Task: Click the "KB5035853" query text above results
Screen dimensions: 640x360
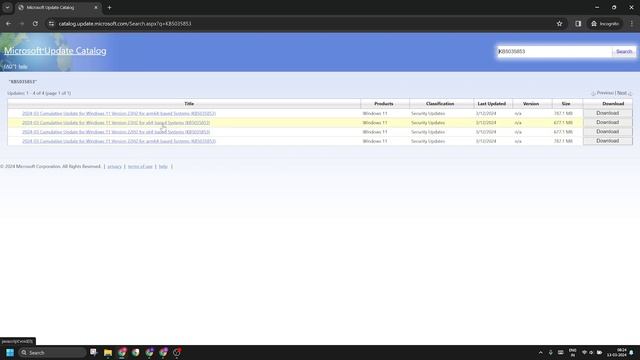Action: tap(23, 82)
